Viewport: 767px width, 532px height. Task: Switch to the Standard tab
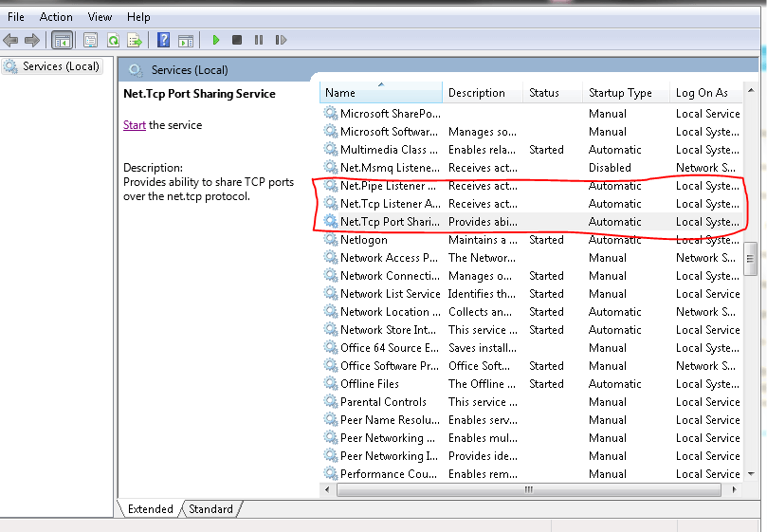click(x=210, y=509)
